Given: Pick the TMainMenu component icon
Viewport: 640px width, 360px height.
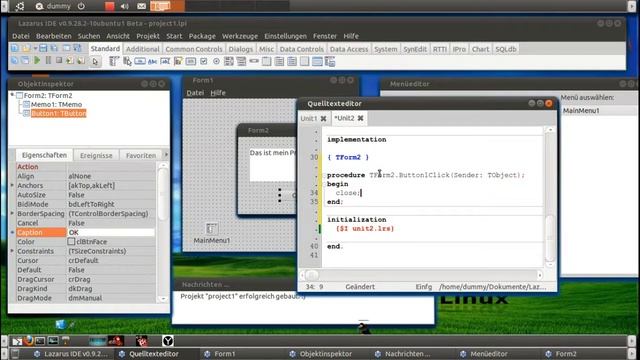Looking at the screenshot, I should click(x=114, y=62).
